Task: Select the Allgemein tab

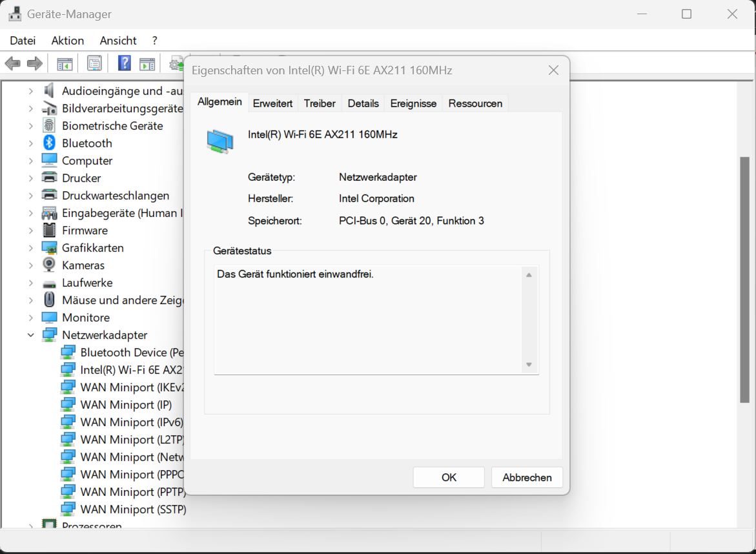Action: point(220,102)
